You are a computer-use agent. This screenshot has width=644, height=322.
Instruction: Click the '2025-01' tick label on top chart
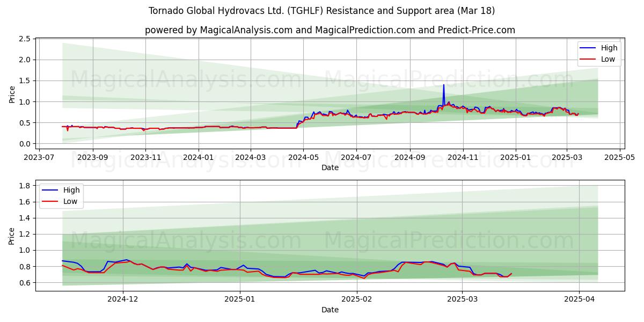click(x=516, y=157)
